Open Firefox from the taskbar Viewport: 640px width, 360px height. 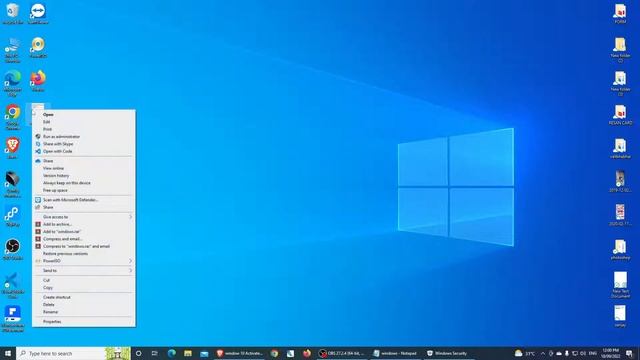pyautogui.click(x=307, y=353)
